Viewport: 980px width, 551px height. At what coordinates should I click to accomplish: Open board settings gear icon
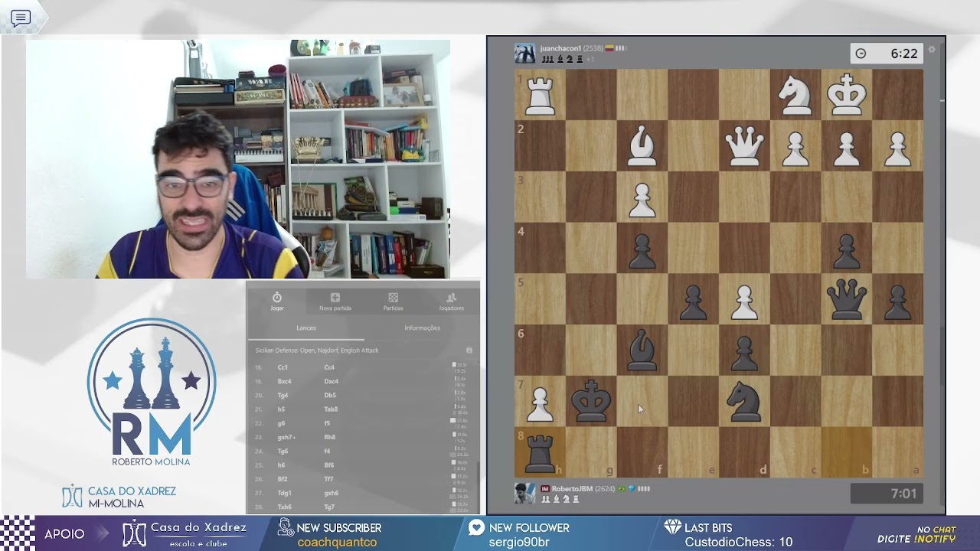coord(932,50)
